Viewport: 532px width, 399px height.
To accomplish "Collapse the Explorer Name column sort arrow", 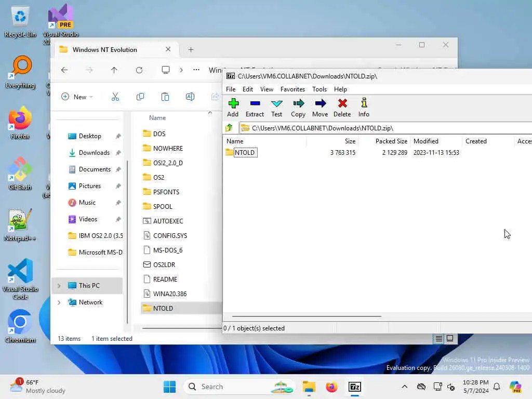I will point(210,113).
